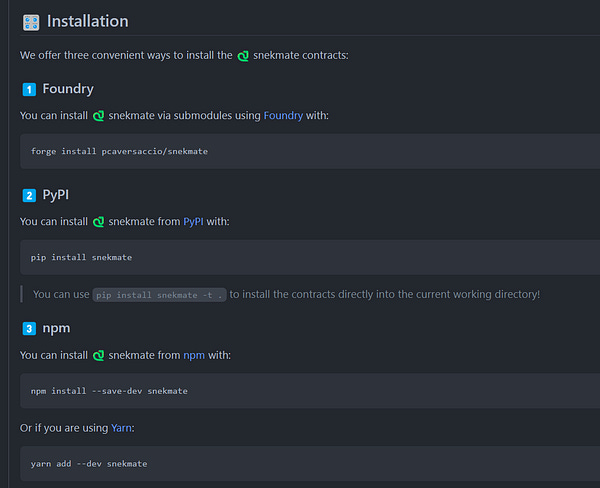600x488 pixels.
Task: Click the 'Foundry' section heading text
Action: [68, 89]
